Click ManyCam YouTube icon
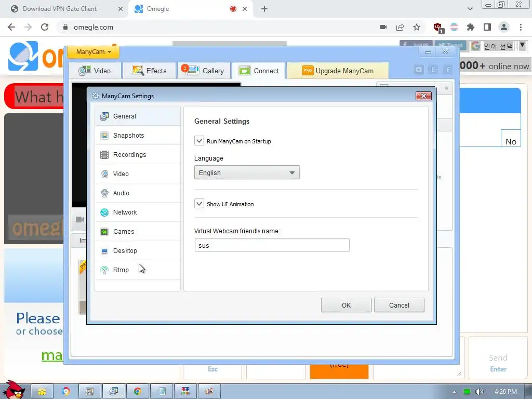The image size is (532, 399). 419,70
